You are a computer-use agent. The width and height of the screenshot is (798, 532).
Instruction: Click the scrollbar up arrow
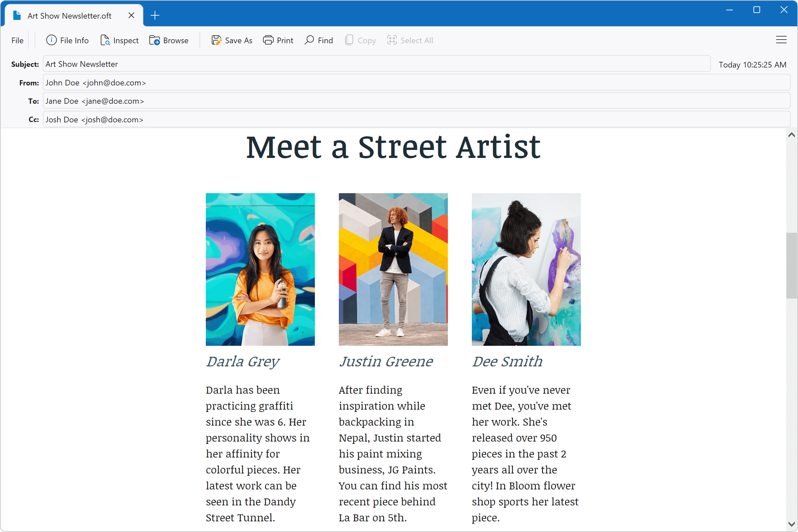pos(792,135)
